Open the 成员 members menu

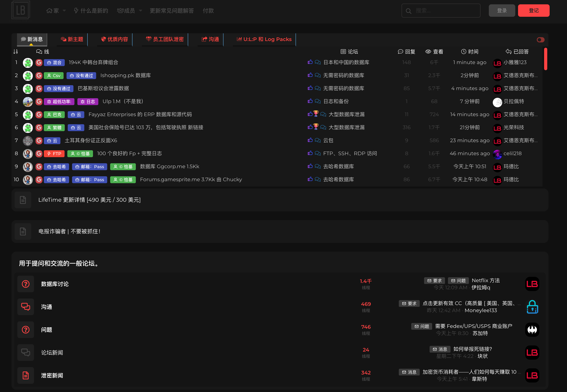pyautogui.click(x=126, y=11)
